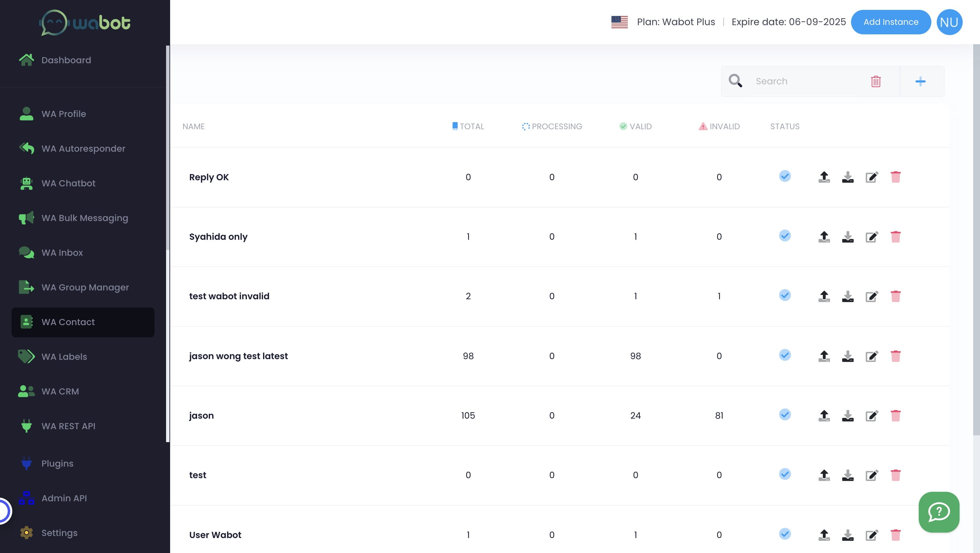The image size is (980, 553).
Task: Toggle the status checkmark for 'Reply OK'
Action: click(x=785, y=176)
